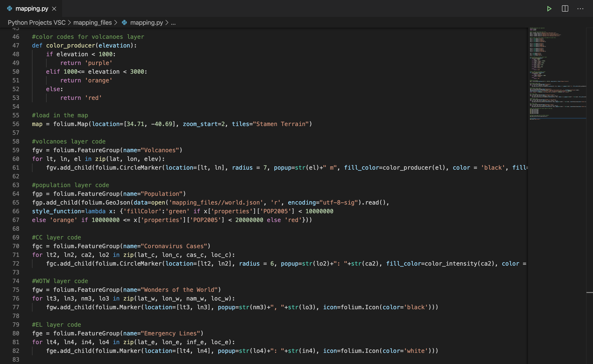593x364 pixels.
Task: Open mapping_files breadcrumb folder
Action: pos(92,23)
